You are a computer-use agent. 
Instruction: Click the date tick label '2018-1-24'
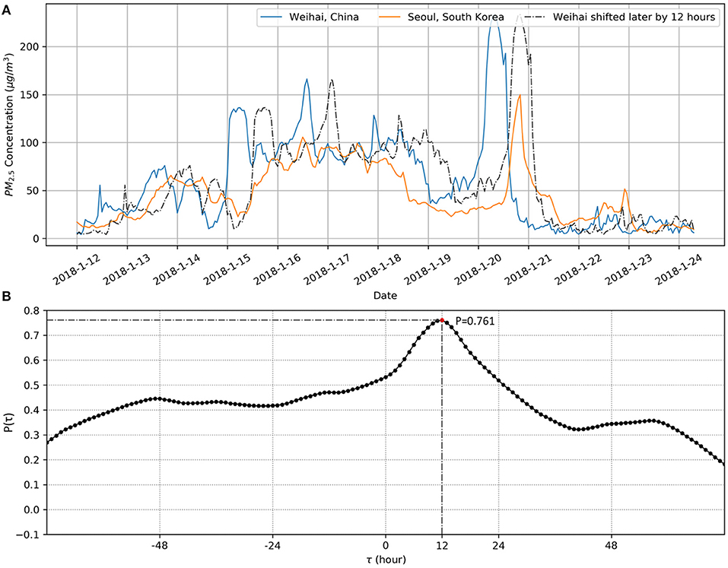tap(679, 269)
